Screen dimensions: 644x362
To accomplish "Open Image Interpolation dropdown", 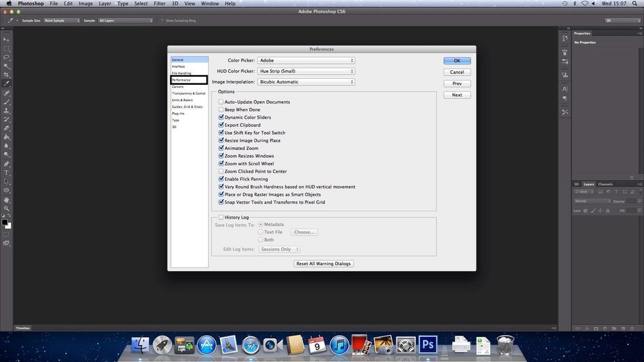I will tap(306, 81).
